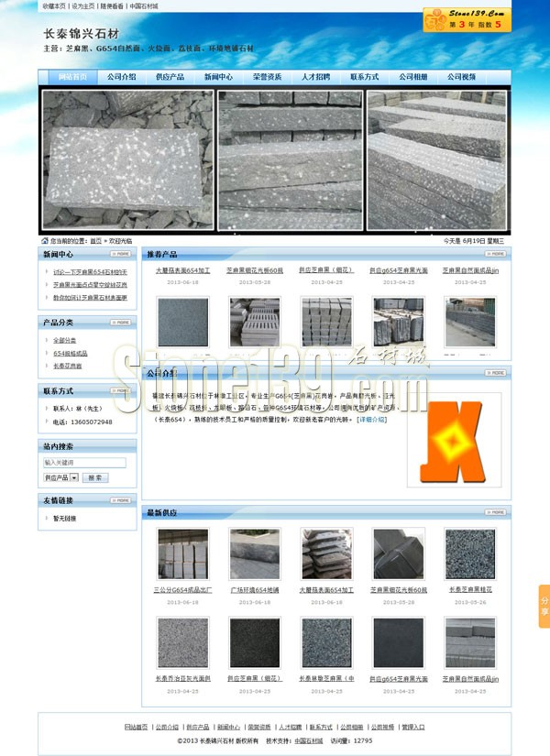Click MORE icon in 最新供应 section
This screenshot has height=756, width=550.
coord(494,512)
